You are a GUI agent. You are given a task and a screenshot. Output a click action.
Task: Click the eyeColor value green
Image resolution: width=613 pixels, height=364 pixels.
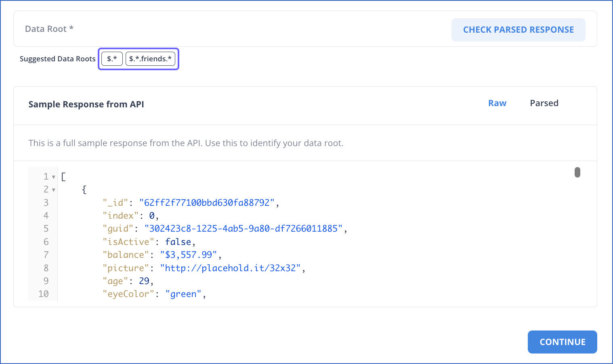184,294
